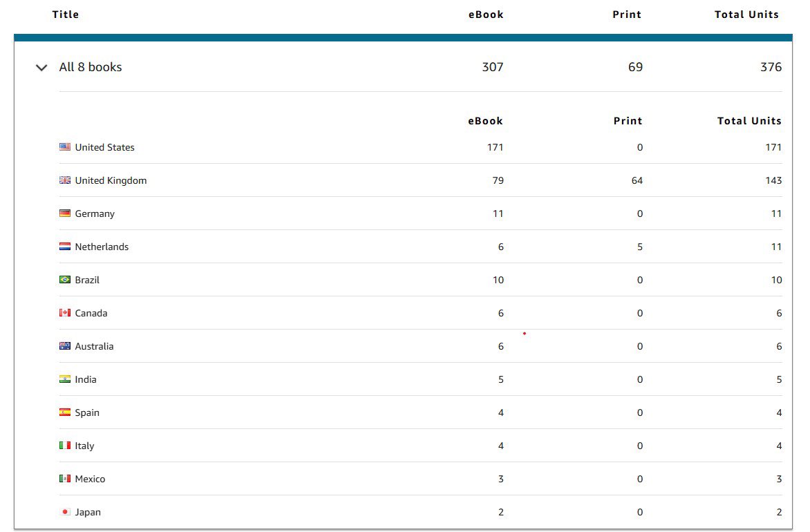This screenshot has width=810, height=532.
Task: Click the United States flag icon
Action: 64,147
